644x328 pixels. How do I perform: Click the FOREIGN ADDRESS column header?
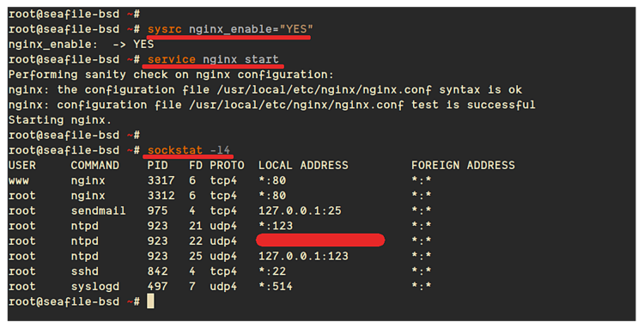(x=463, y=166)
